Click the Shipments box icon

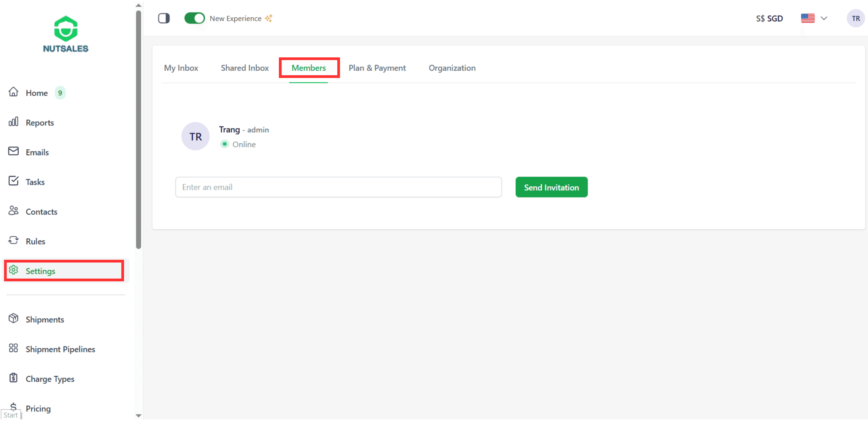tap(13, 319)
